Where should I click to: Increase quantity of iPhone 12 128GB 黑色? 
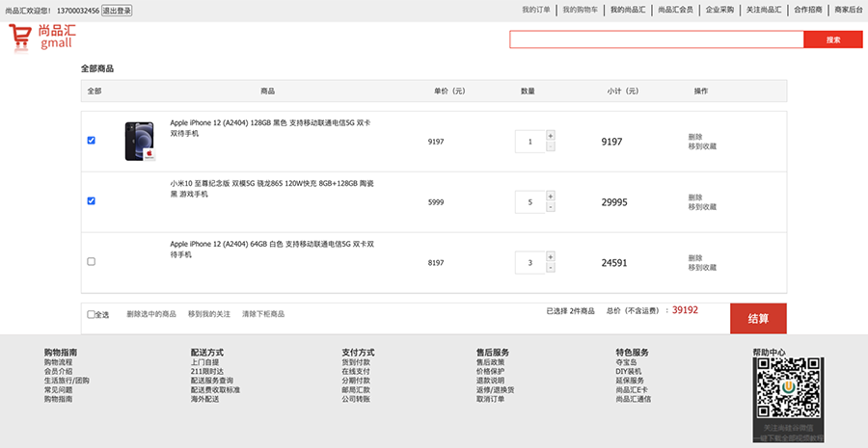tap(551, 136)
